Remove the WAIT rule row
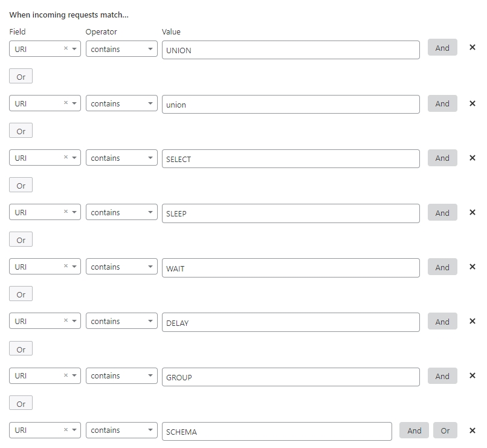This screenshot has width=487, height=448. tap(472, 267)
